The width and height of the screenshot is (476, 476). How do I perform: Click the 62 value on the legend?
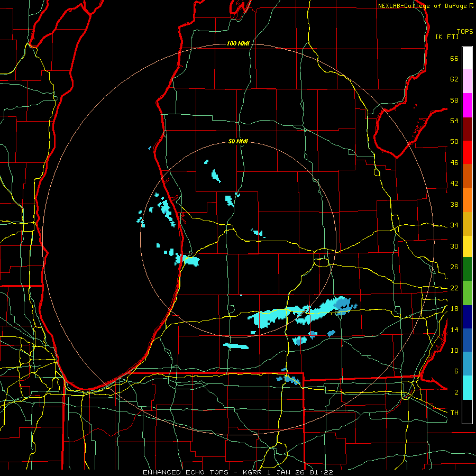pos(454,79)
